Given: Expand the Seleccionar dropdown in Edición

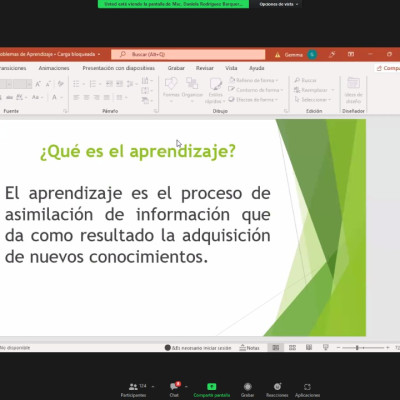Looking at the screenshot, I should point(313,100).
